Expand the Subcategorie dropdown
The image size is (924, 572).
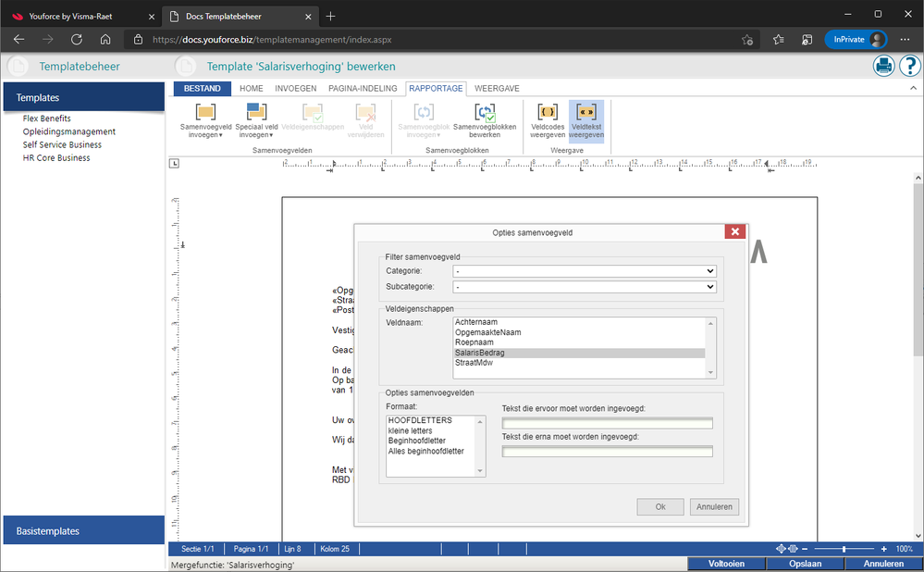pyautogui.click(x=585, y=287)
